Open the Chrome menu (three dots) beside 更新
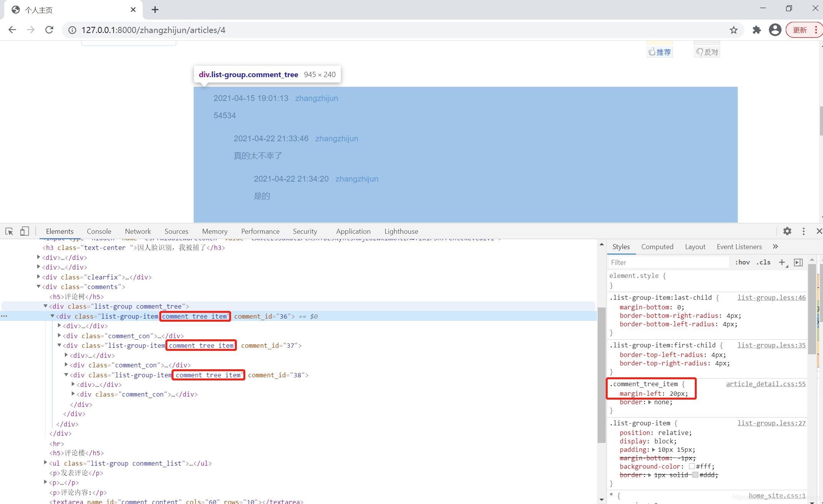This screenshot has height=504, width=823. pyautogui.click(x=816, y=30)
